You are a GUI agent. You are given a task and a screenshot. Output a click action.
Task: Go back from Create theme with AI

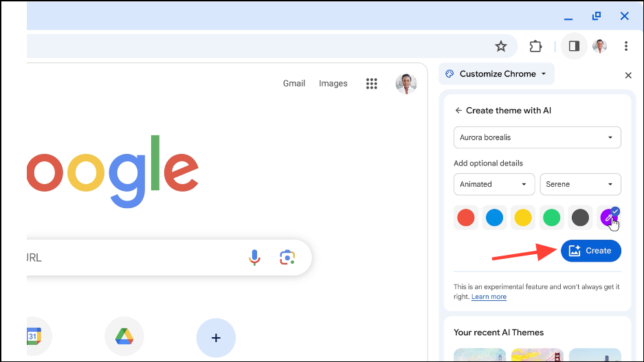tap(458, 111)
